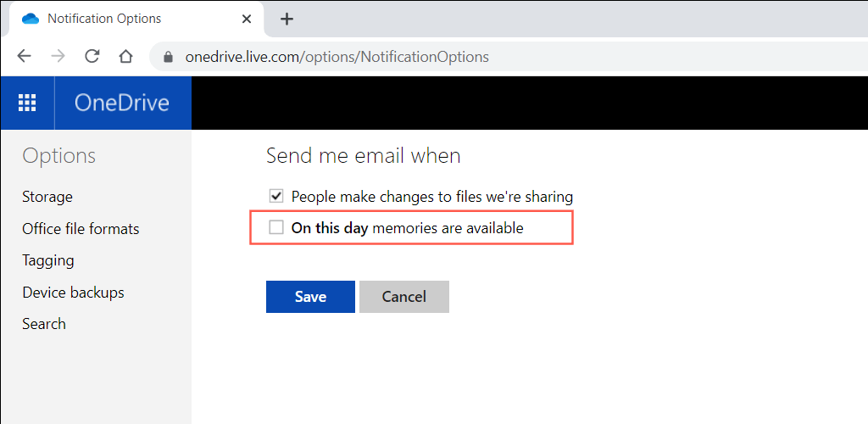Screen dimensions: 868x424
Task: Uncheck People make changes to files checkbox
Action: click(x=275, y=196)
